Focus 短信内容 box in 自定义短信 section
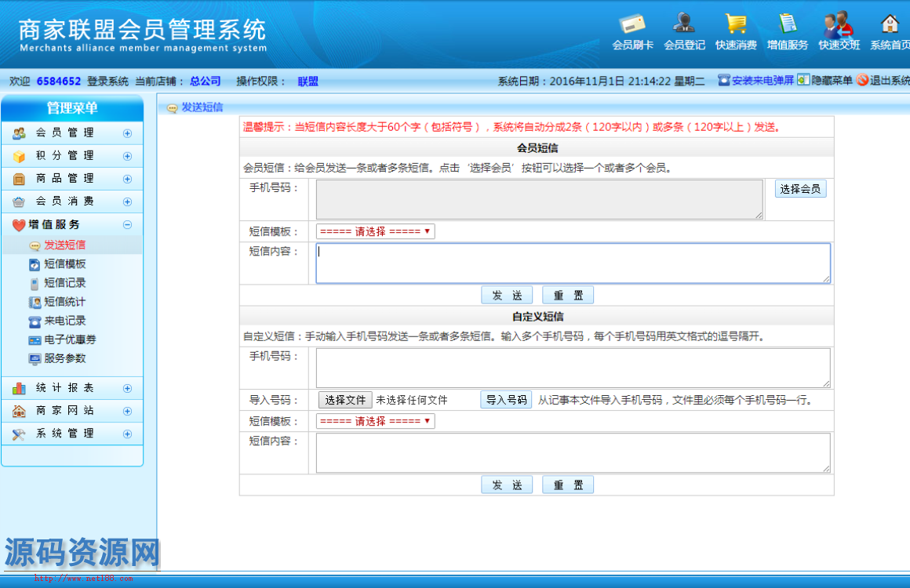This screenshot has height=588, width=910. pyautogui.click(x=573, y=452)
